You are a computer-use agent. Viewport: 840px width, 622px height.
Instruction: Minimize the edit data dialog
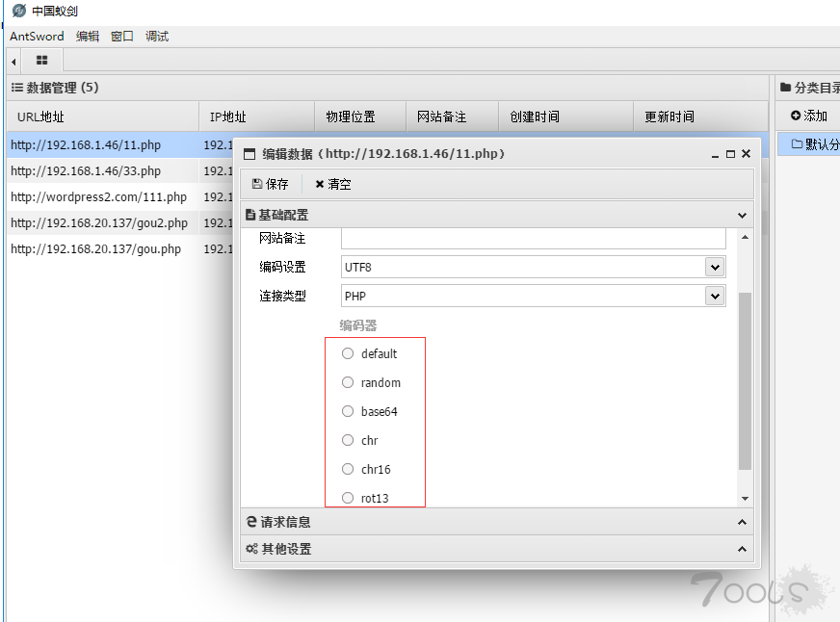(x=715, y=154)
